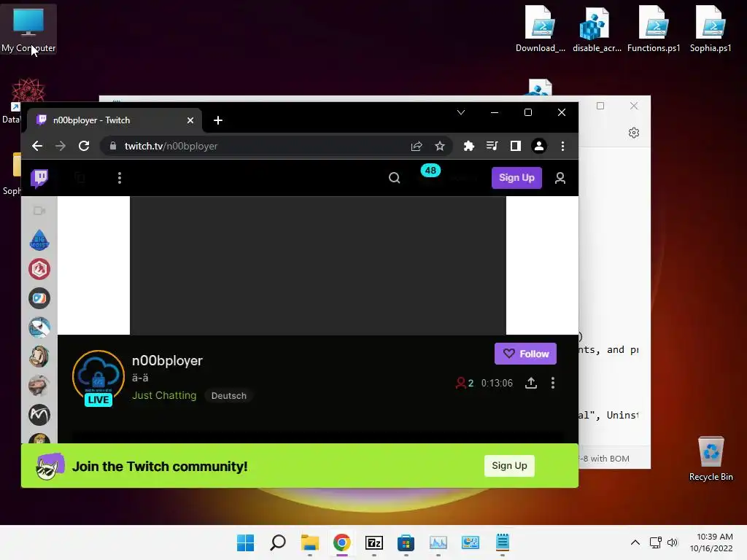The image size is (747, 560).
Task: Open the red hexagon channel avatar in sidebar
Action: (39, 269)
